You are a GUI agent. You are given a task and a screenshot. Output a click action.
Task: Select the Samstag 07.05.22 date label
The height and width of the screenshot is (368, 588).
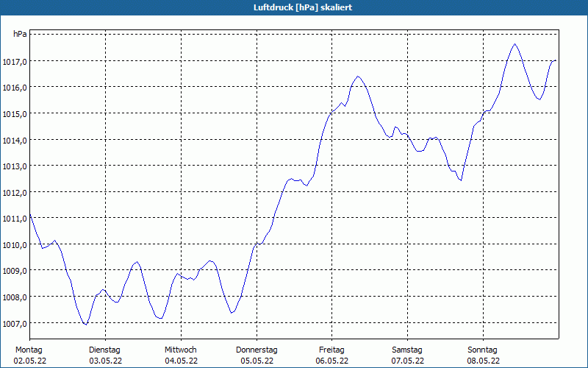(406, 355)
